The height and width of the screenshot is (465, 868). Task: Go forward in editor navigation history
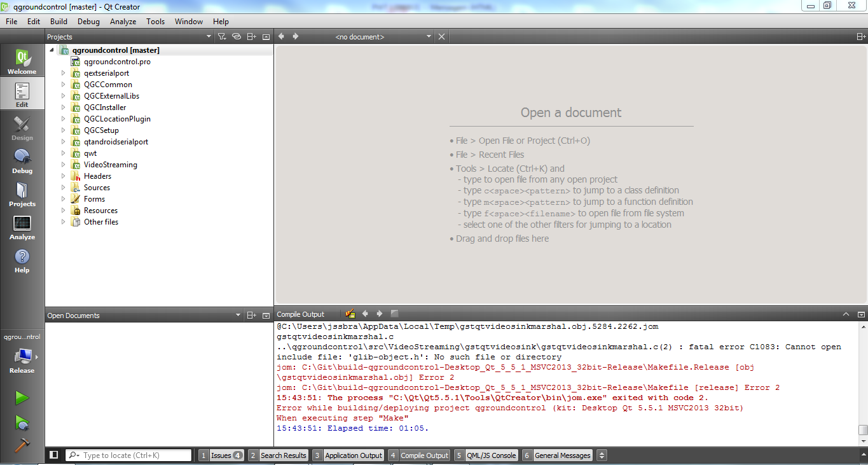point(296,36)
